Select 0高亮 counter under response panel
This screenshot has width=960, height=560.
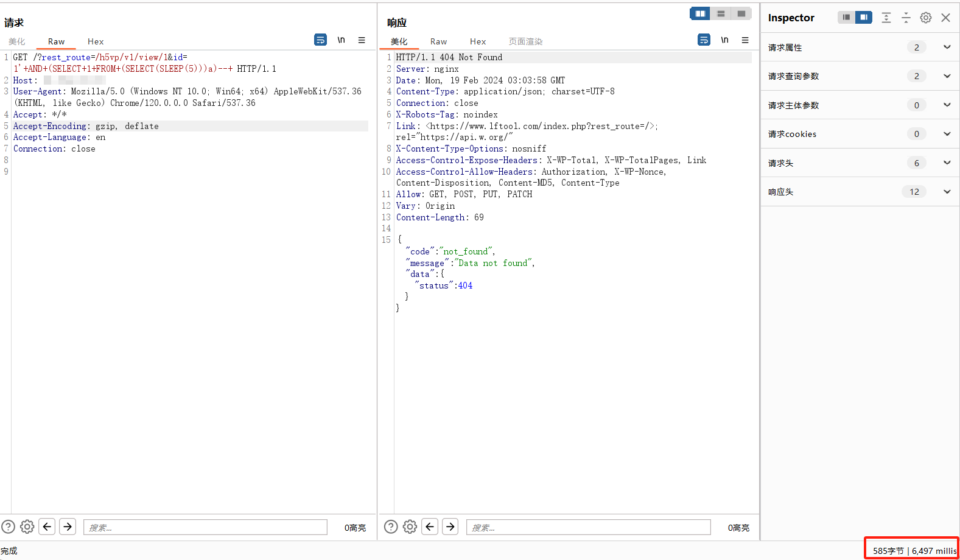point(738,528)
